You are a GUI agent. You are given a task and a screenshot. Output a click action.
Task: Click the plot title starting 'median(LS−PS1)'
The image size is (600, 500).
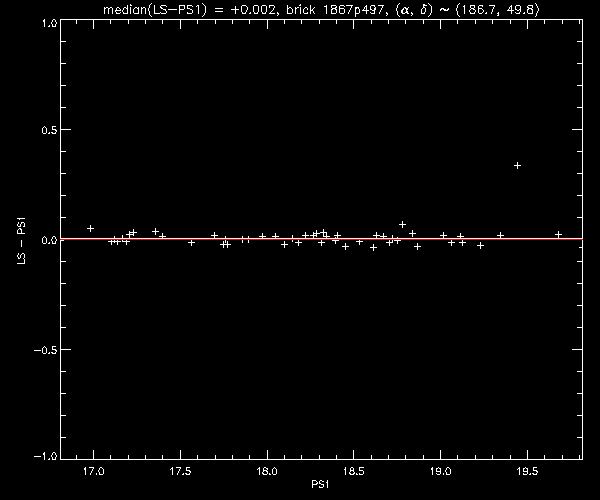point(321,9)
